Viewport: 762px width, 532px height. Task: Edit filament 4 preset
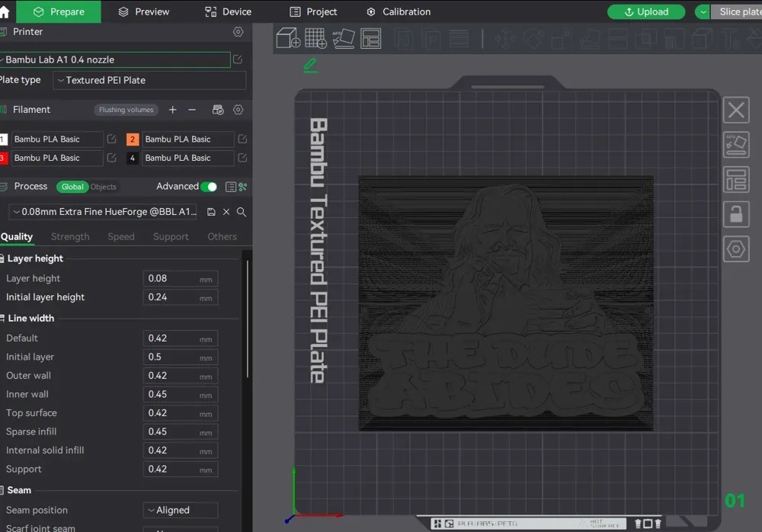click(x=242, y=158)
